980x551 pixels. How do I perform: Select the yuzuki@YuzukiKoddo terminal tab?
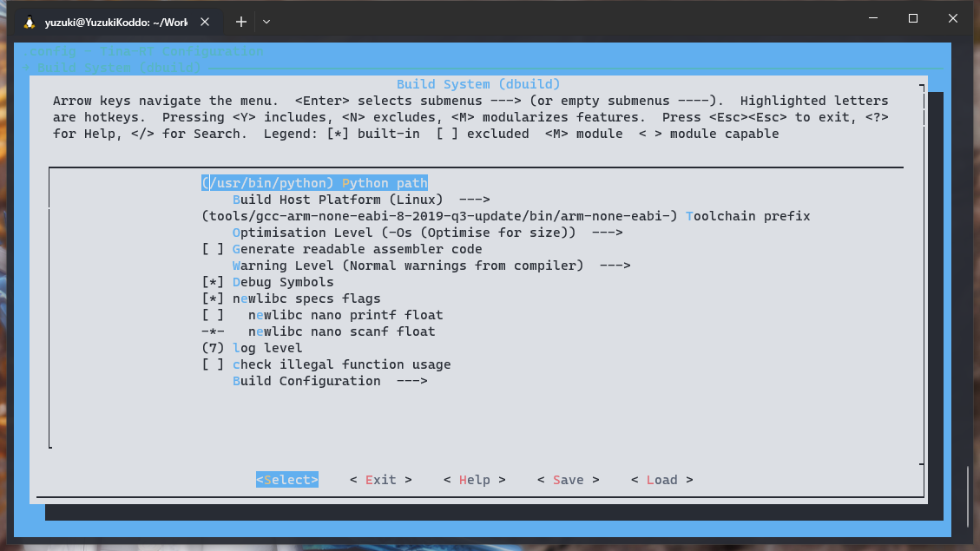click(116, 22)
